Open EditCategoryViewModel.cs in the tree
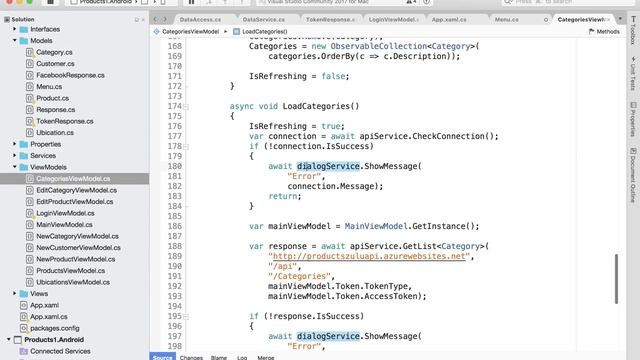This screenshot has width=640, height=360. (x=76, y=190)
